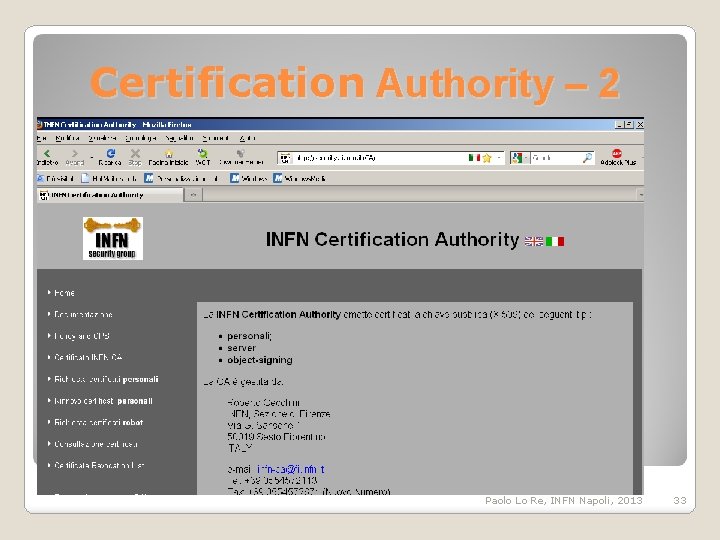Open the Aiuto menu
Screen dimensions: 720x540
coord(247,138)
